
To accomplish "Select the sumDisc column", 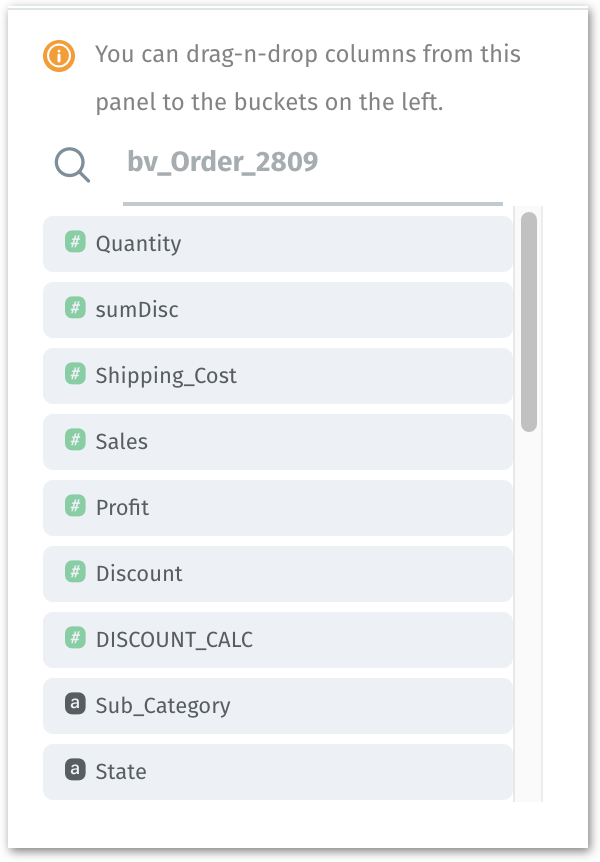I will tap(278, 309).
